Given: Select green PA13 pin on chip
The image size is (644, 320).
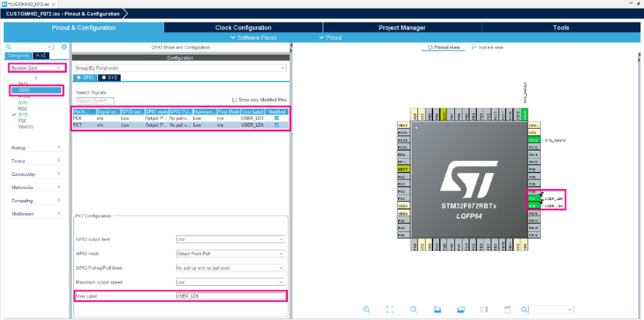Looking at the screenshot, I should pyautogui.click(x=533, y=140).
